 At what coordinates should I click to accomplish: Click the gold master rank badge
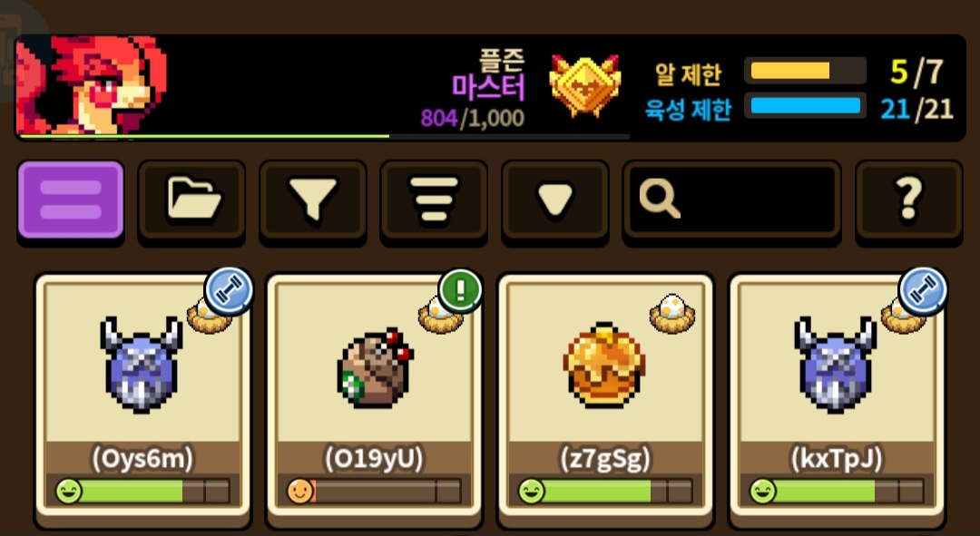pos(585,85)
